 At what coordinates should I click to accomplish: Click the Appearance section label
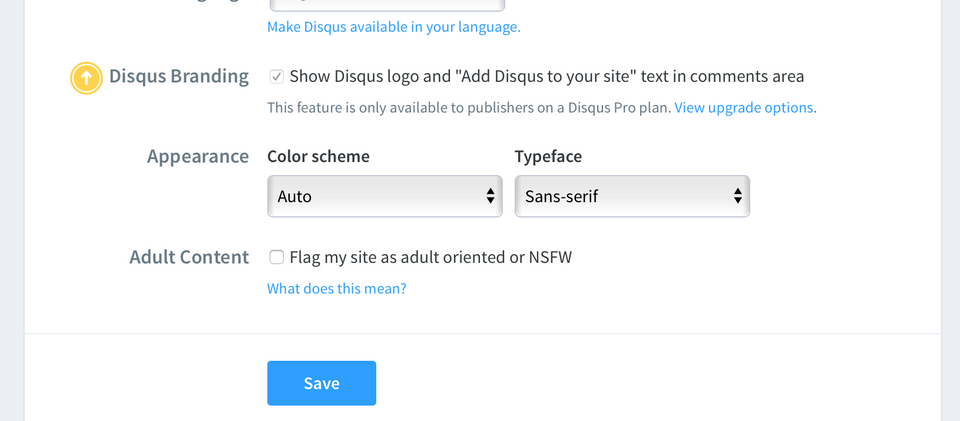pos(198,156)
